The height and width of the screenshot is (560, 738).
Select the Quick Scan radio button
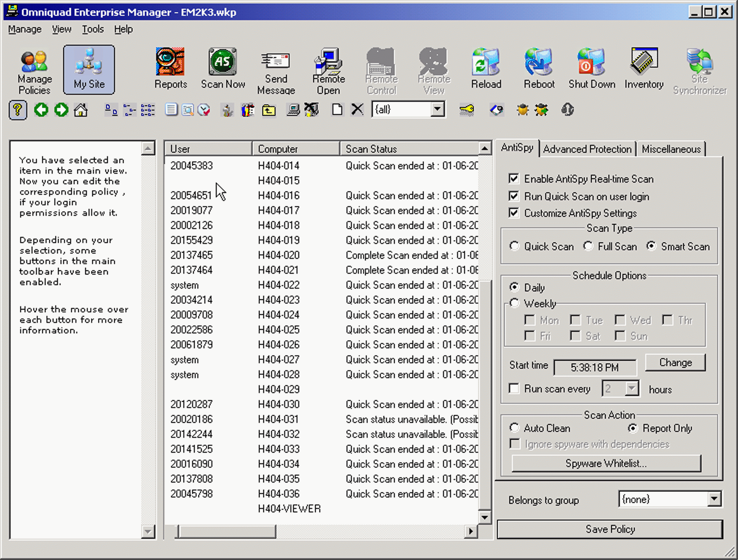[514, 246]
